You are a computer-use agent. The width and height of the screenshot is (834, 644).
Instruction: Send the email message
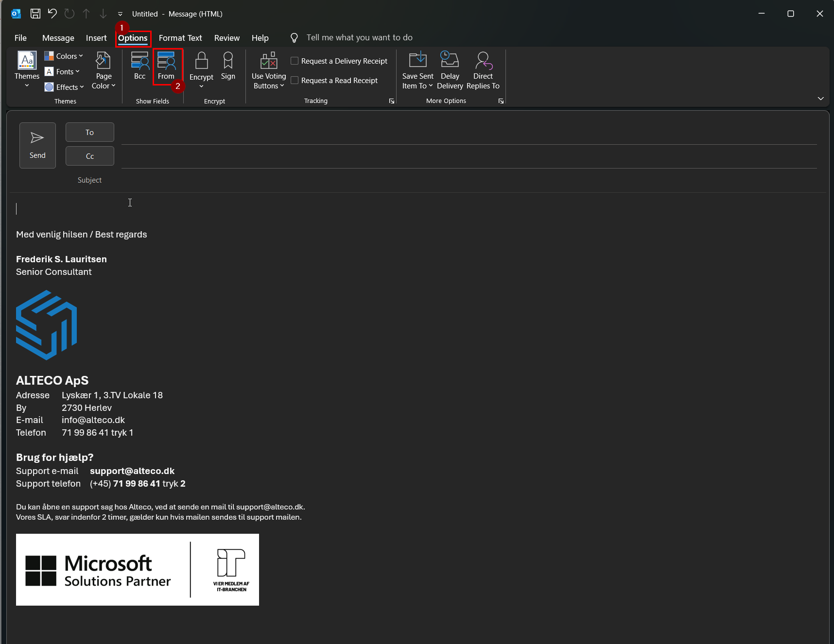pos(37,145)
